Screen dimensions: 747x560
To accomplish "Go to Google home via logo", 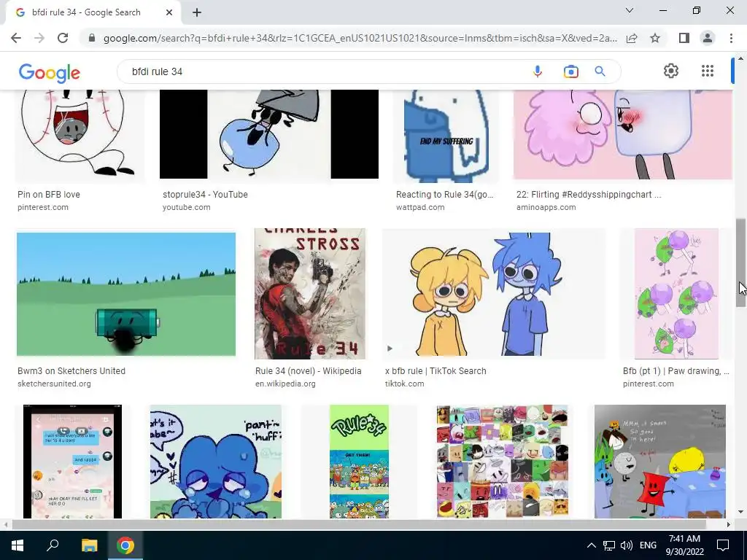I will (50, 72).
